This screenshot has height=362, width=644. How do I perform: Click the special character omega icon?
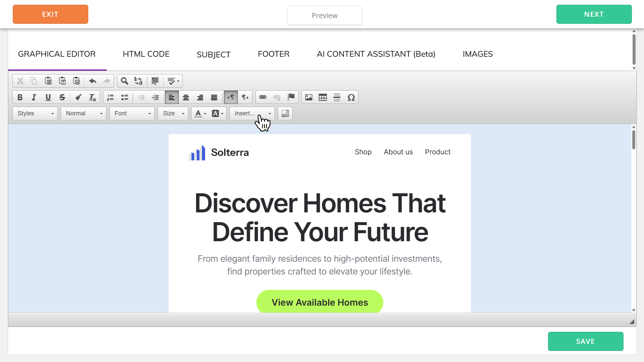(x=351, y=97)
